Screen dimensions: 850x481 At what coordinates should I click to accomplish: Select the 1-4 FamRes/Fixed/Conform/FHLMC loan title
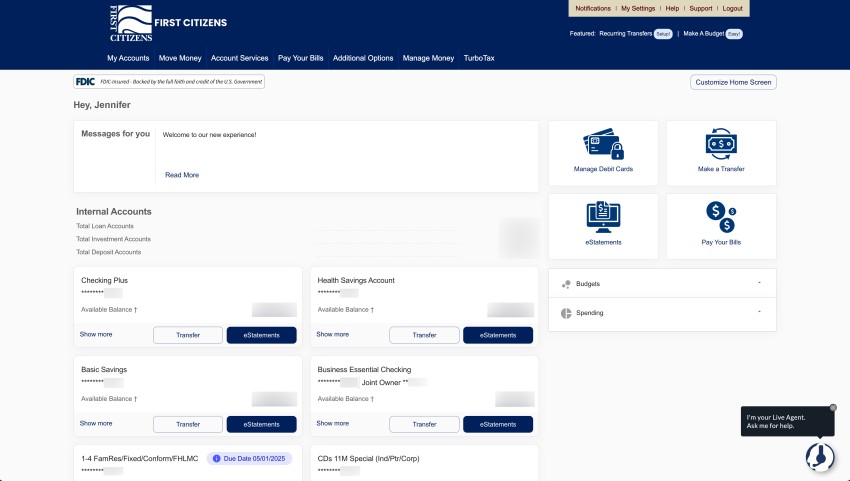(139, 459)
